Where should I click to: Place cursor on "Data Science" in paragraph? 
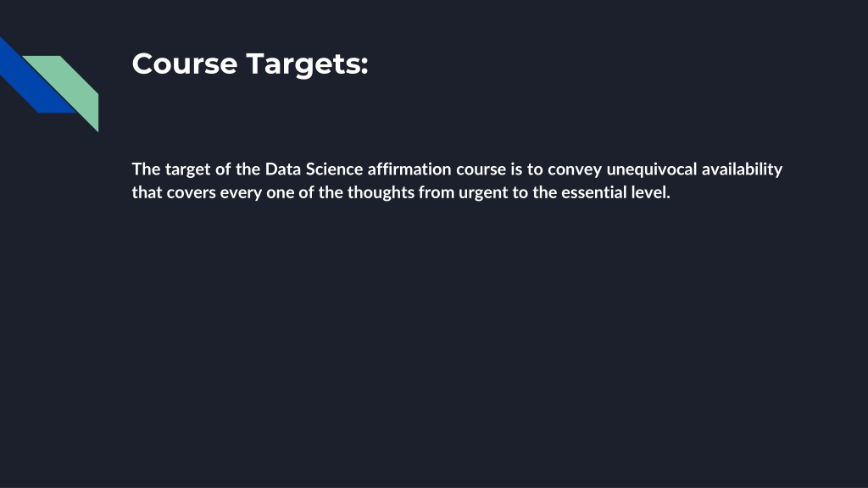[x=314, y=169]
